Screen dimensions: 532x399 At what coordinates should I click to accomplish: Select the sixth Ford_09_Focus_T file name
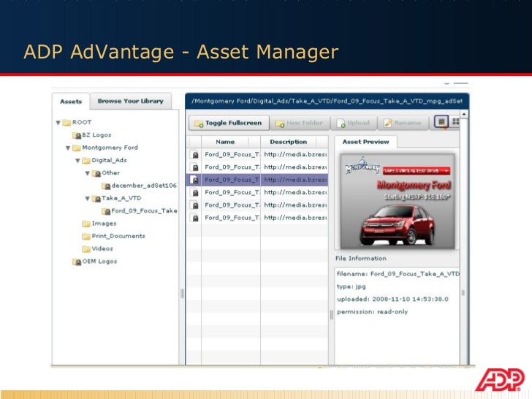pos(232,218)
